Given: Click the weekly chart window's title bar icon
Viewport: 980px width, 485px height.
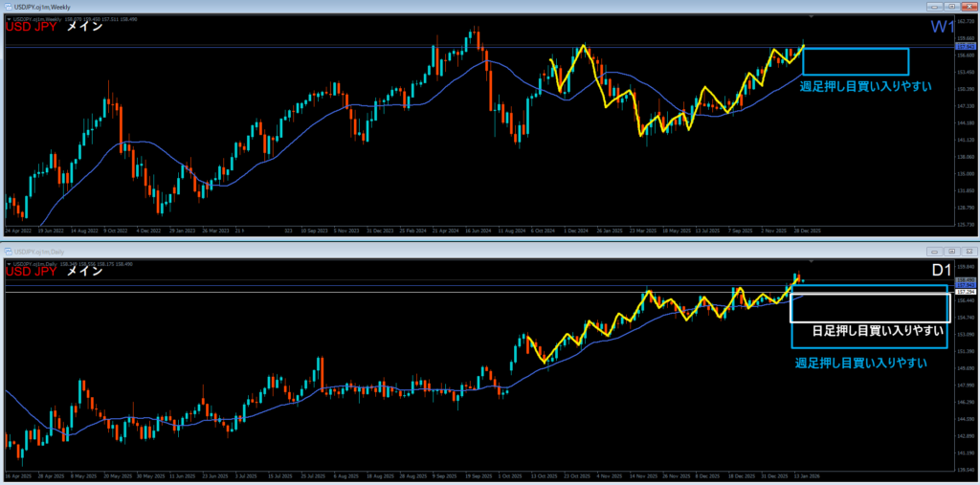Looking at the screenshot, I should click(x=8, y=8).
